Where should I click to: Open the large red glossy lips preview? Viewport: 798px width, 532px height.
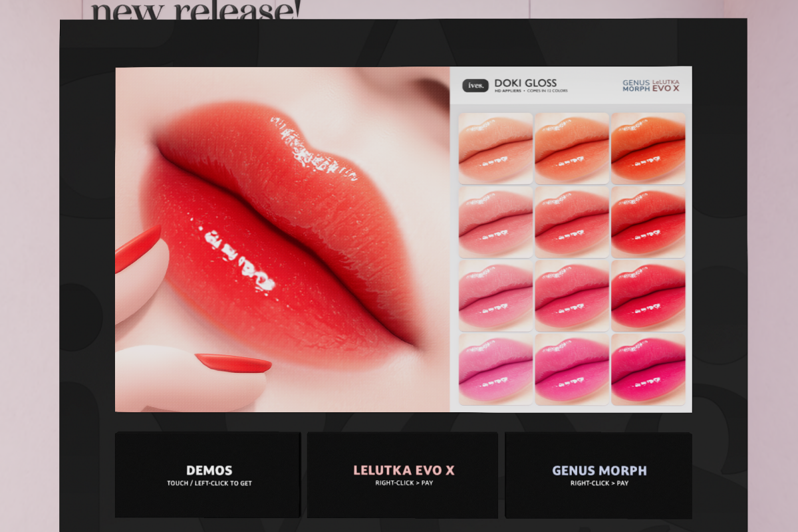[x=283, y=239]
